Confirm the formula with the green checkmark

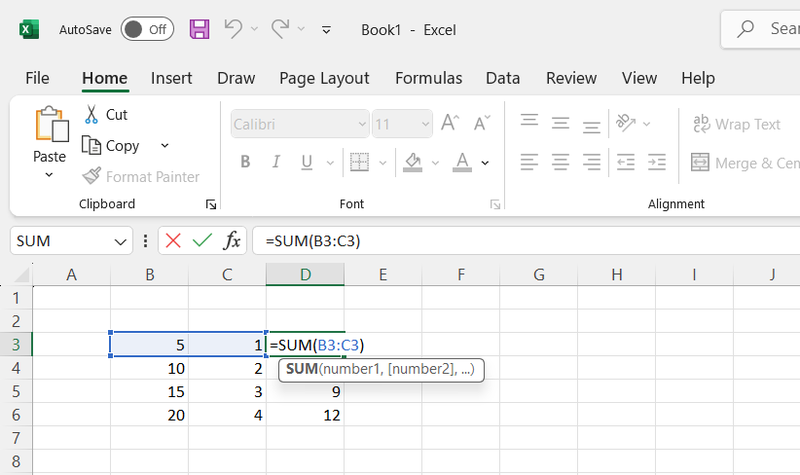203,240
